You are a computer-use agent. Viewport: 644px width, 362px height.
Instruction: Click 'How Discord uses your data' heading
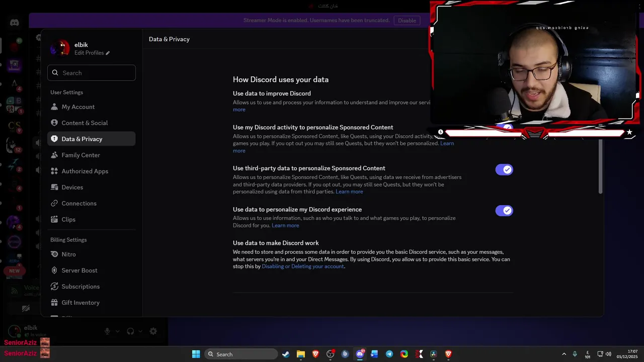tap(281, 79)
